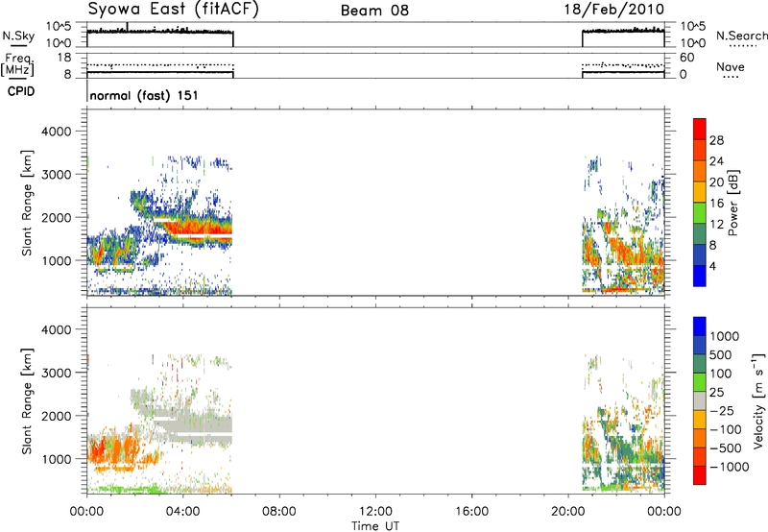
Task: Click 'Slant Range [km]' label of velocity panel
Action: tap(27, 401)
